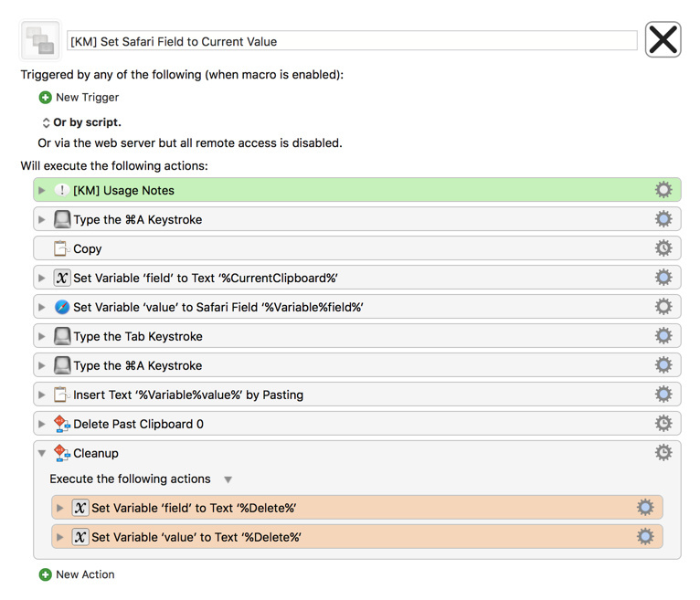Add a New Action
The height and width of the screenshot is (600, 700).
(x=77, y=574)
